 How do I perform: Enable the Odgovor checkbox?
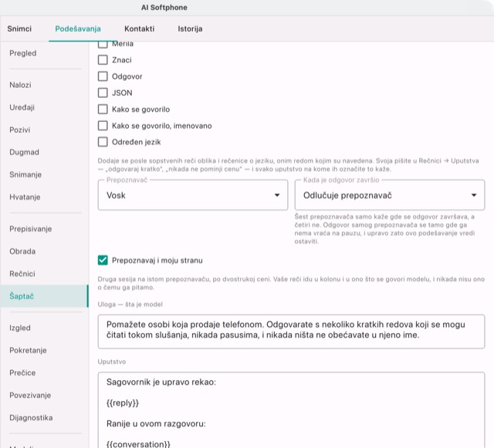pyautogui.click(x=103, y=76)
